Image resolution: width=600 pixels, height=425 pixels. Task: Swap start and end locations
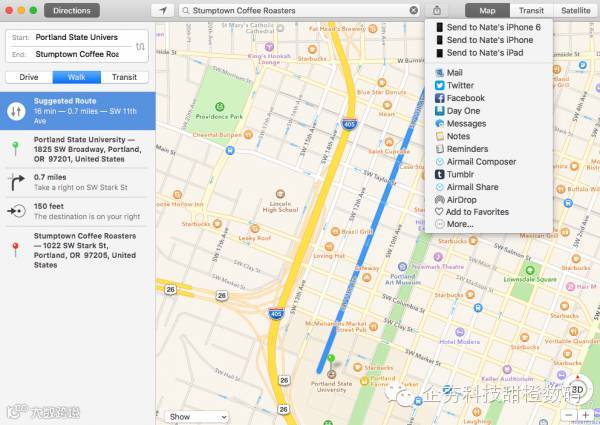(140, 46)
